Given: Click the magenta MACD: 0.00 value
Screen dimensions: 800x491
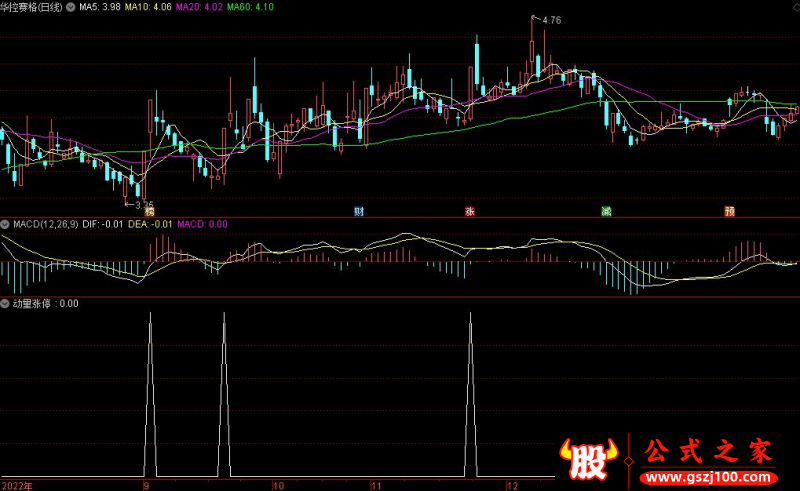Looking at the screenshot, I should pyautogui.click(x=203, y=224).
